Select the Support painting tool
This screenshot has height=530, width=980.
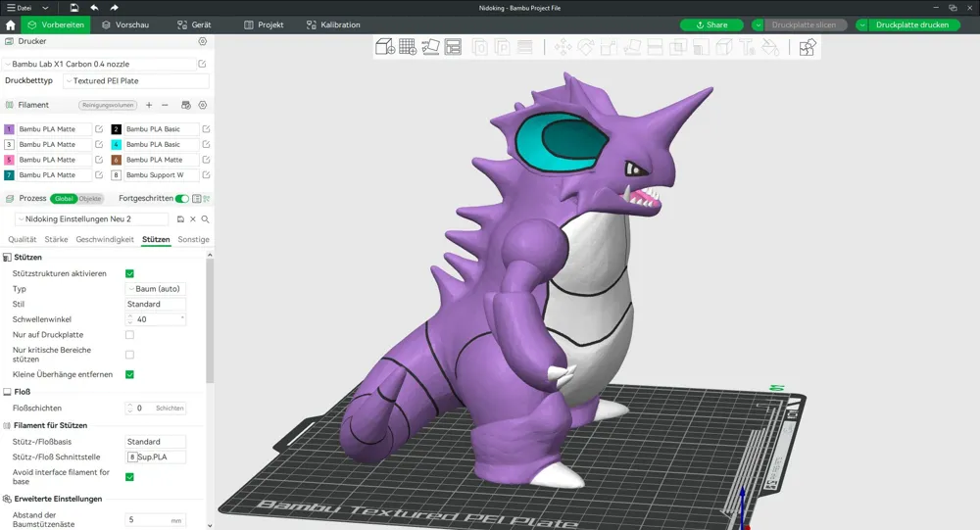[x=701, y=47]
